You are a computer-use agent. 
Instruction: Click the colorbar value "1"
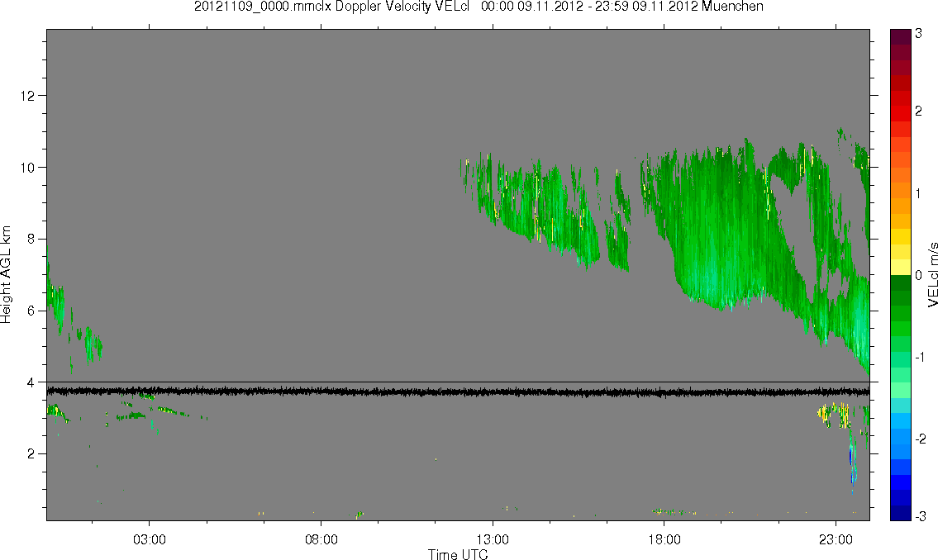pyautogui.click(x=919, y=193)
